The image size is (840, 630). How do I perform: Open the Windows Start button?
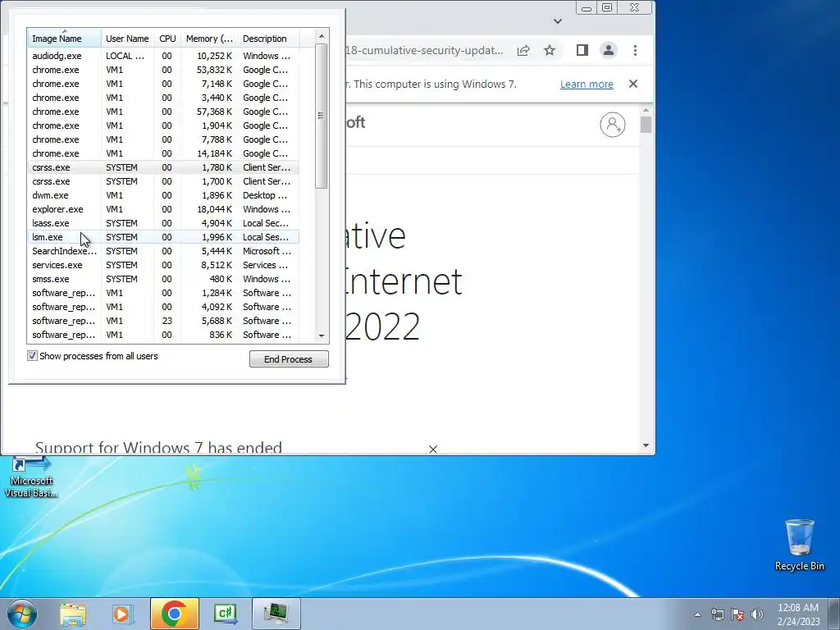point(22,614)
